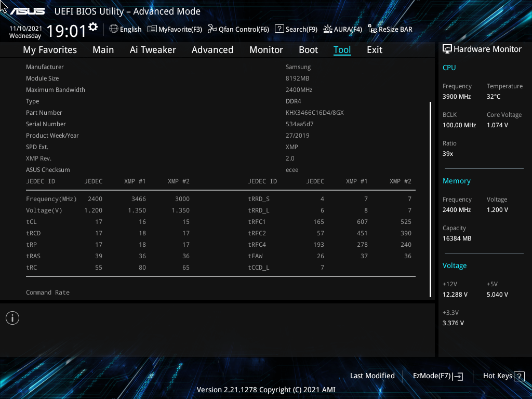Click the globe language icon

click(114, 29)
